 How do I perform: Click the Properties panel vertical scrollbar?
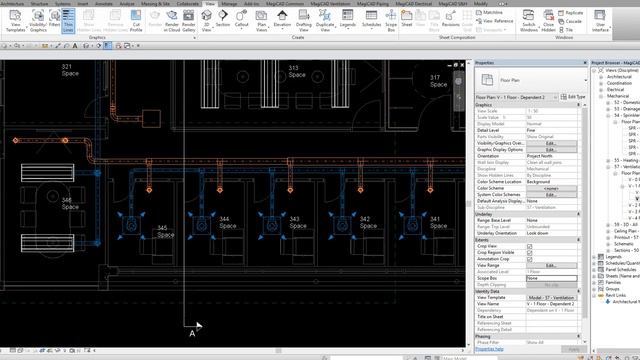585,212
